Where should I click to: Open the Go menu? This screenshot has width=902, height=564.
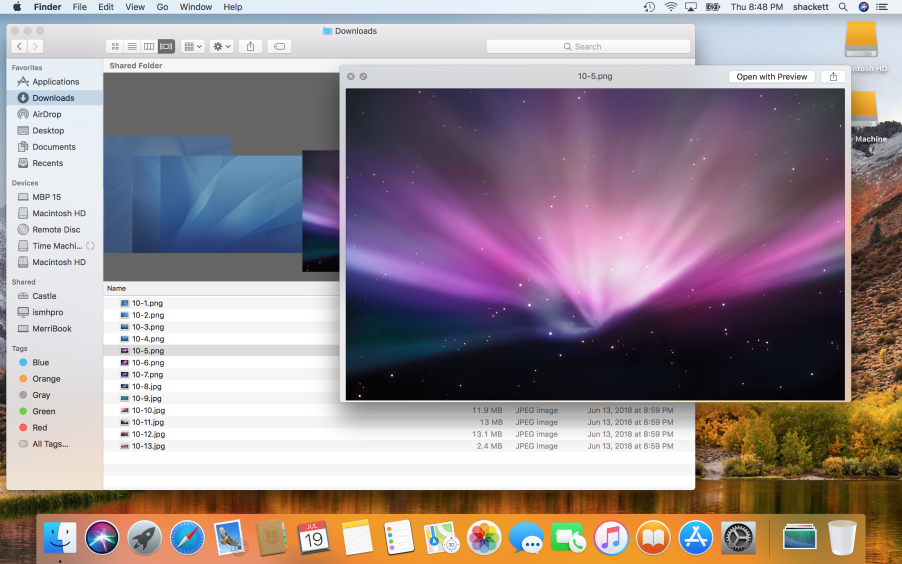[162, 7]
